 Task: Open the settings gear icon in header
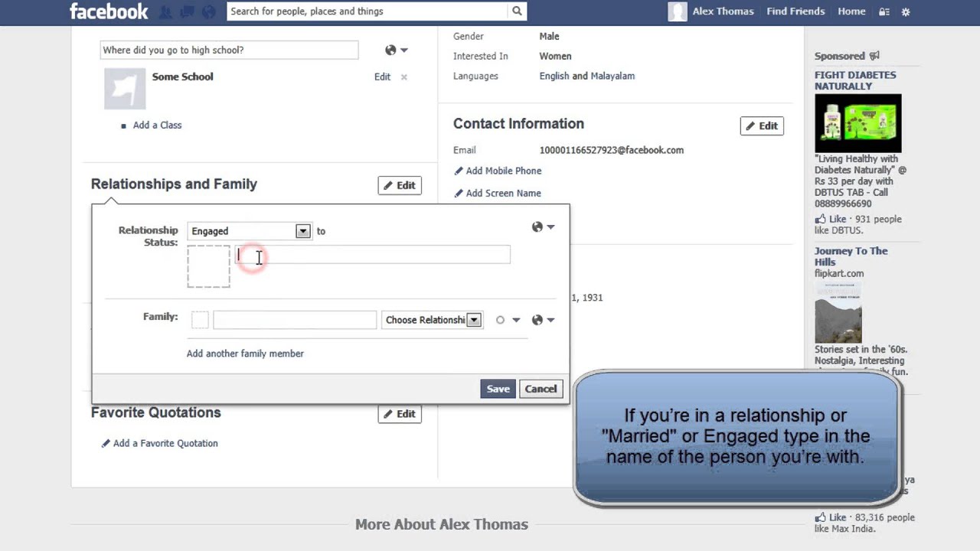906,11
